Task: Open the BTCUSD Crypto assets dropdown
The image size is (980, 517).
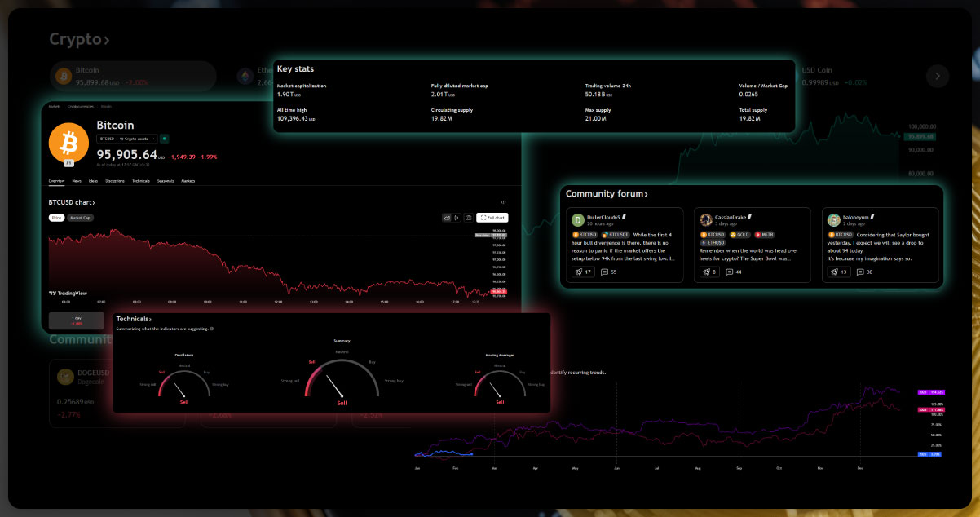Action: [x=127, y=139]
